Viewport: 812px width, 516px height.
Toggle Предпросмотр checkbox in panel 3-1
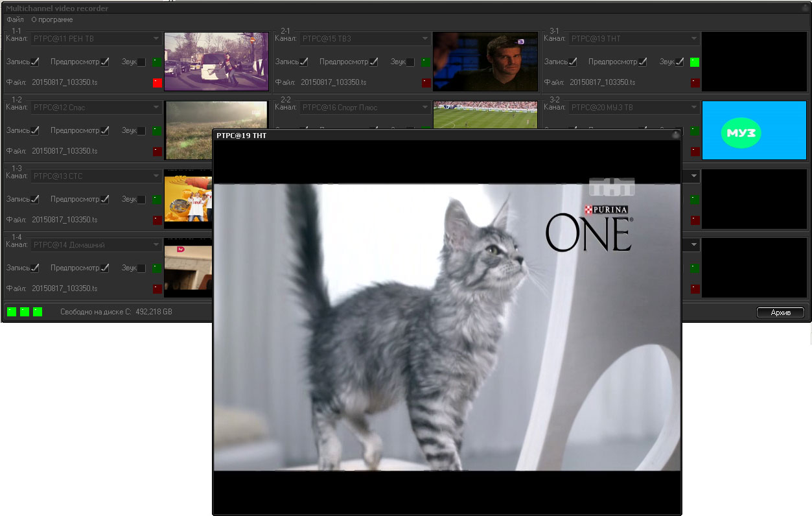[x=642, y=62]
